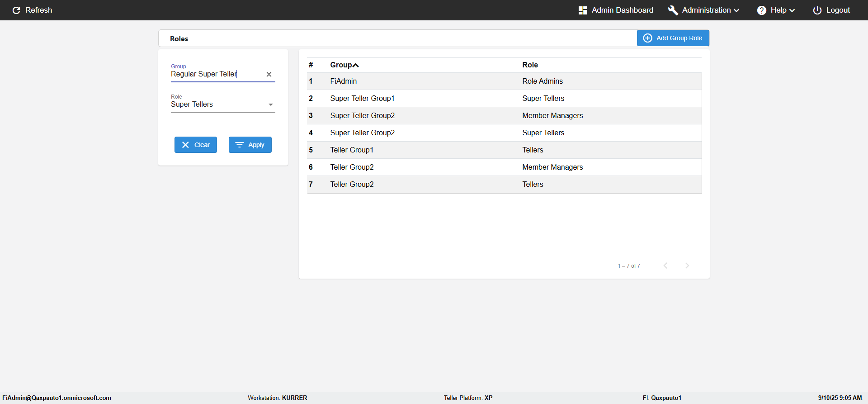Click Super Teller Group2 in row 4
The height and width of the screenshot is (404, 868).
pyautogui.click(x=363, y=133)
